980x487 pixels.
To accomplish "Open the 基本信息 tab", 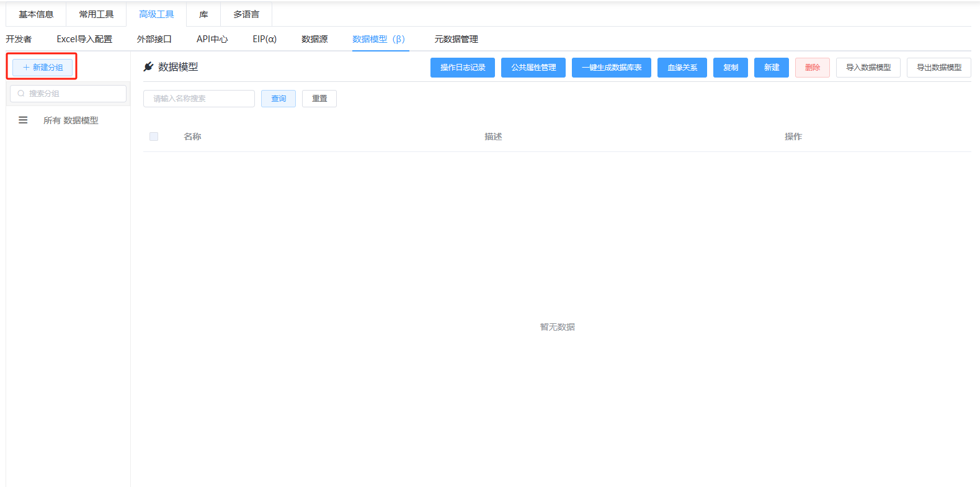I will [36, 14].
